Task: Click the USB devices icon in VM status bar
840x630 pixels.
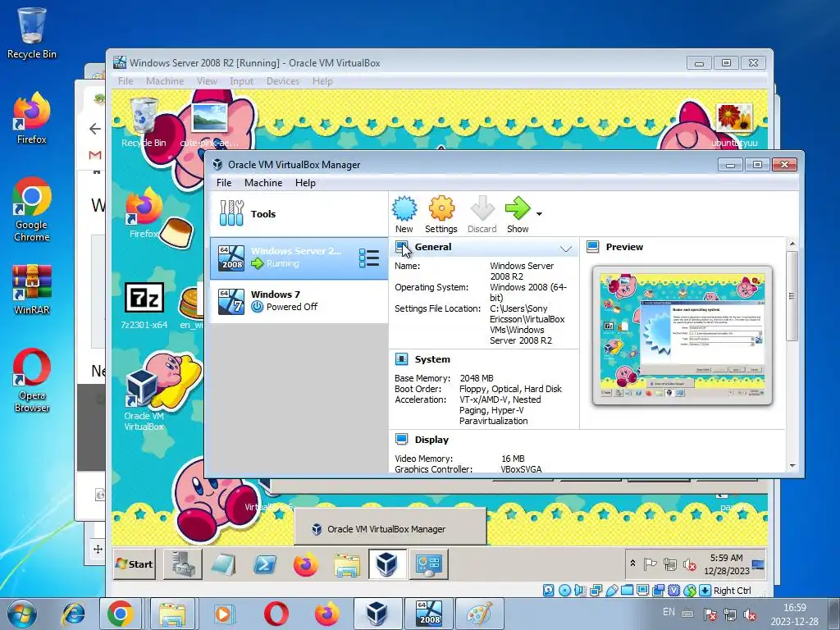Action: [612, 591]
